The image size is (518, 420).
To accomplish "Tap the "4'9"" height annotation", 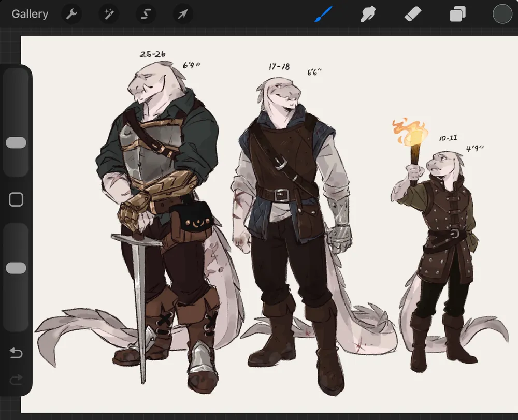I will click(x=474, y=149).
